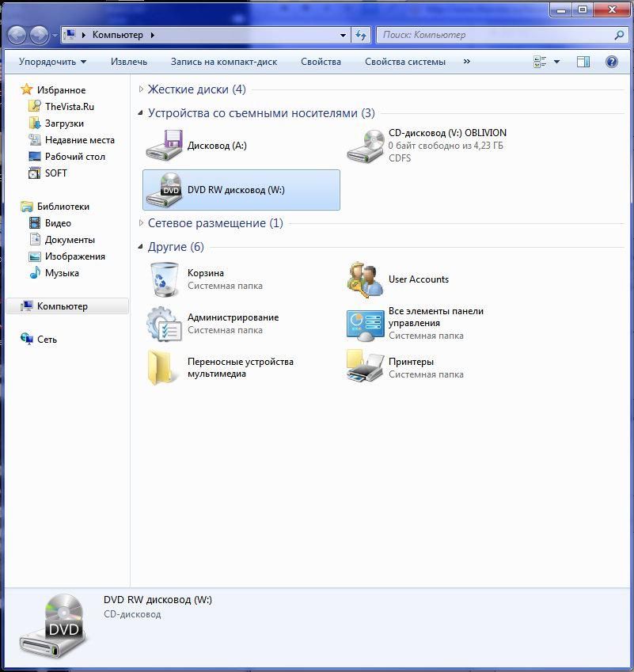
Task: Select the floppy drive Дисковод (A:)
Action: click(165, 146)
